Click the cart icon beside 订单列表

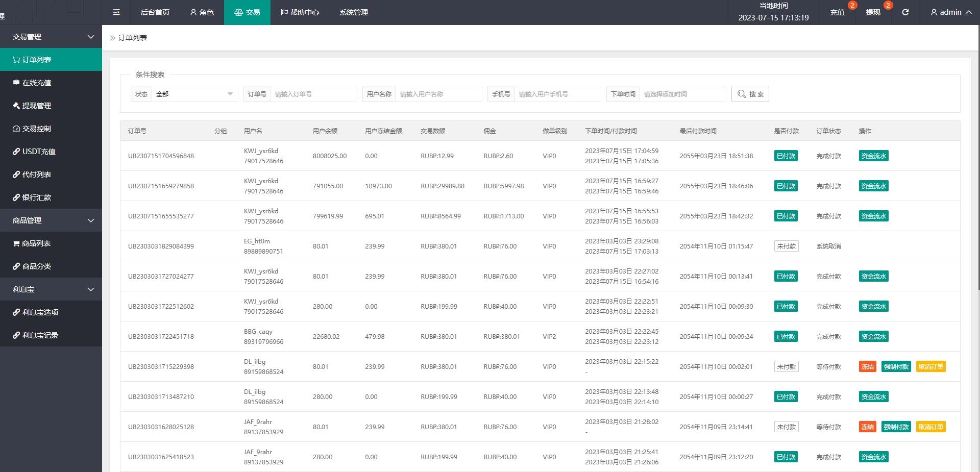[16, 60]
